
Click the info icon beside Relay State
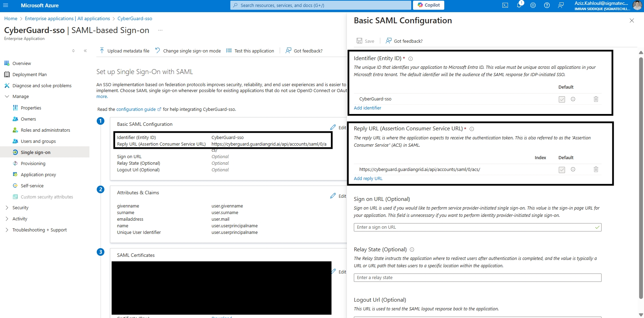click(x=412, y=250)
